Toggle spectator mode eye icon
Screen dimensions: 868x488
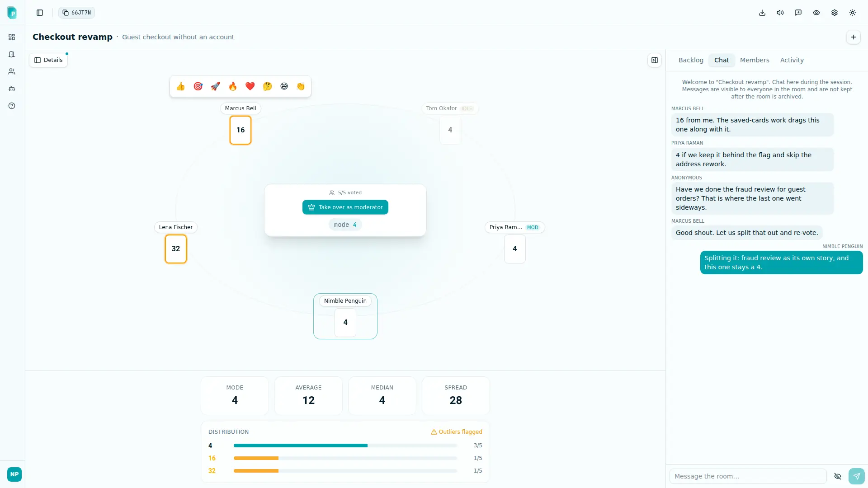click(816, 13)
